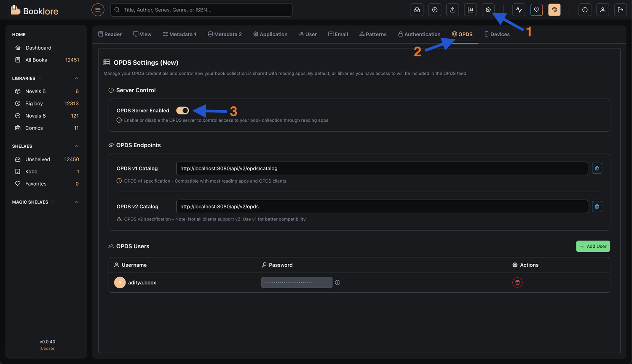
Task: Click the upload books icon
Action: [x=453, y=10]
